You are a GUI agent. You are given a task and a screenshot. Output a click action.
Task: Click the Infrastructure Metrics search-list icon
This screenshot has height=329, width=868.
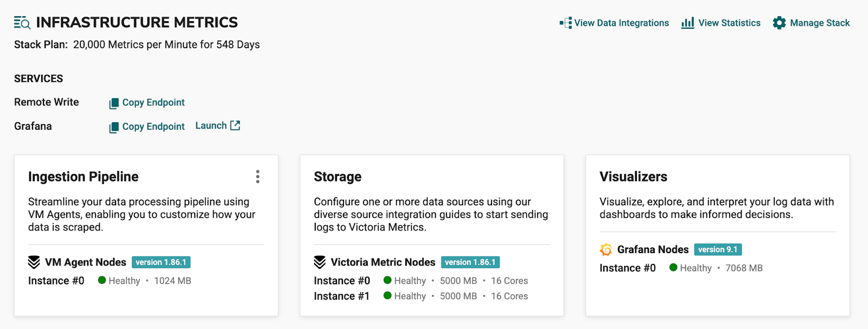pos(22,22)
